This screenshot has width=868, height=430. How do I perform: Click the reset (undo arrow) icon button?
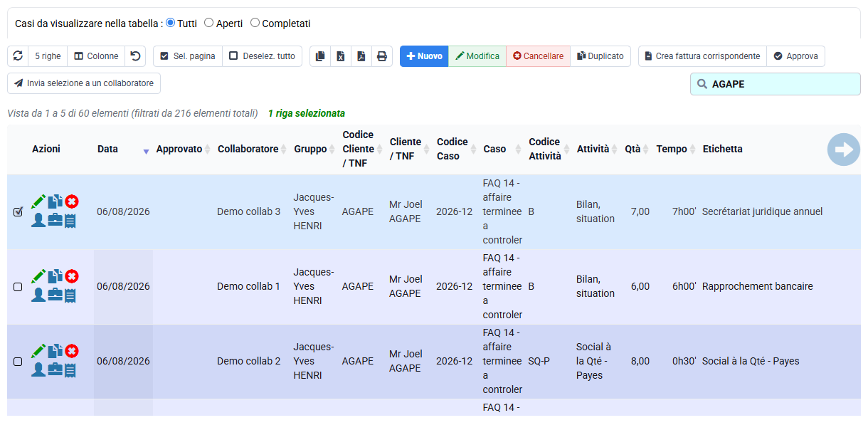135,56
